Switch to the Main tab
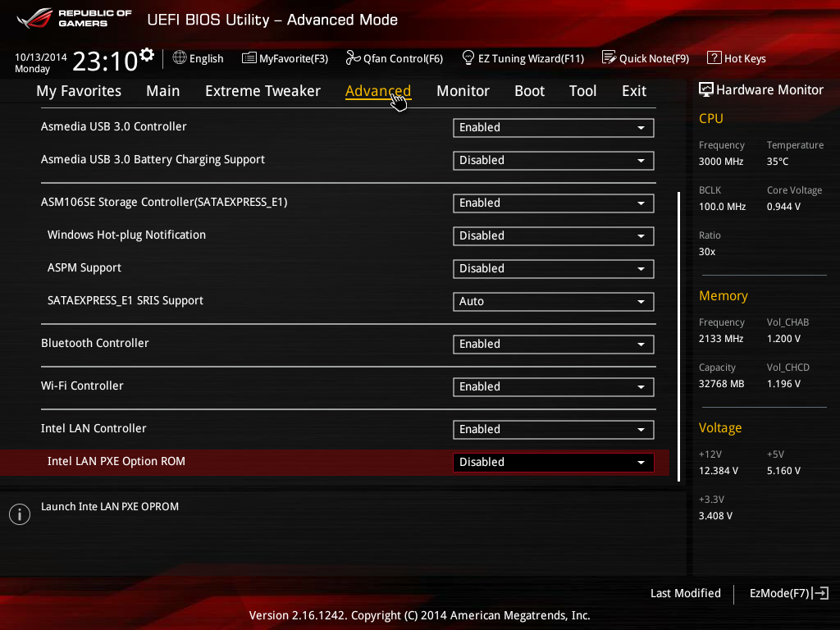The height and width of the screenshot is (630, 840). click(x=163, y=91)
